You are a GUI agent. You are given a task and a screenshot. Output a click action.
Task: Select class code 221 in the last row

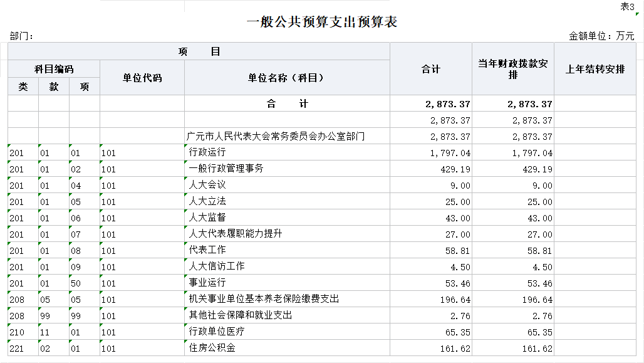click(x=17, y=349)
